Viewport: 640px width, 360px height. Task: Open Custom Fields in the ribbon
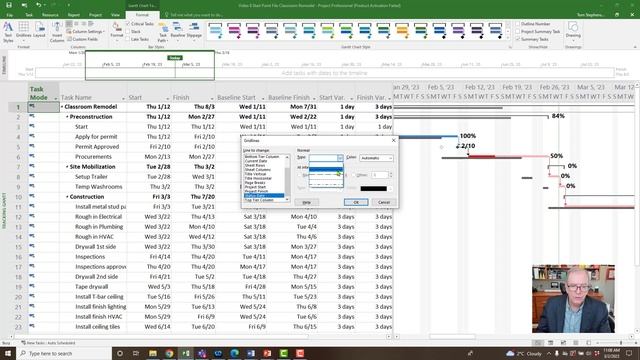click(x=82, y=39)
